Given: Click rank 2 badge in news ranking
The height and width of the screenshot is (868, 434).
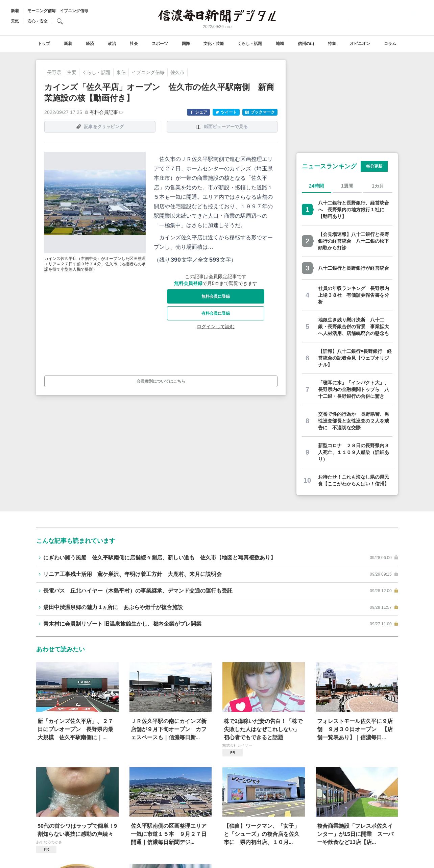Looking at the screenshot, I should [307, 241].
